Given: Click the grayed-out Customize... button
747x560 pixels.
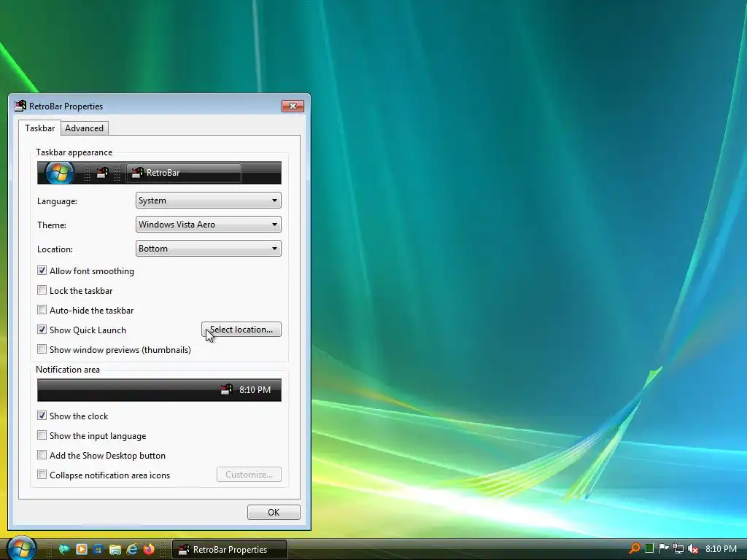Looking at the screenshot, I should click(249, 474).
